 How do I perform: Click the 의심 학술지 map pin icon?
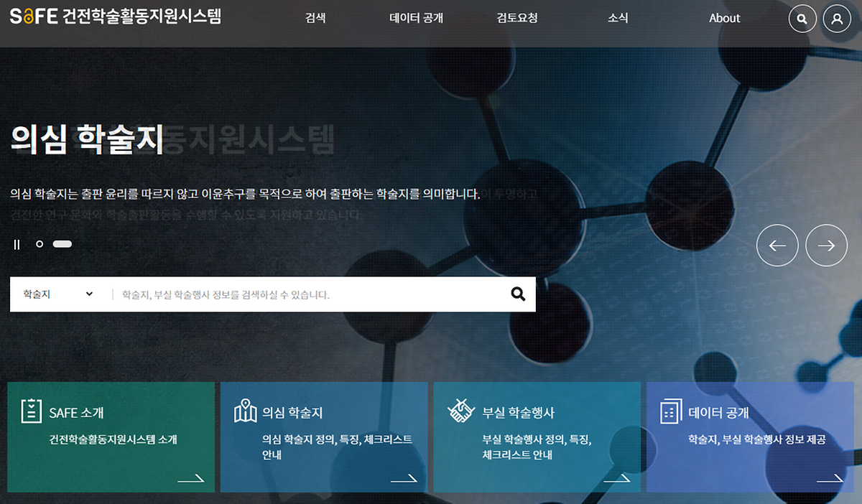pyautogui.click(x=245, y=411)
